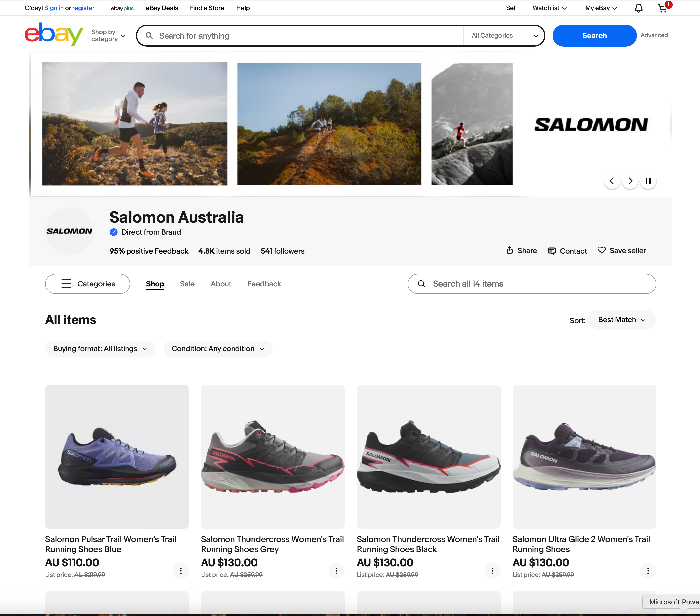Open the About tab
Image resolution: width=700 pixels, height=616 pixels.
point(221,284)
